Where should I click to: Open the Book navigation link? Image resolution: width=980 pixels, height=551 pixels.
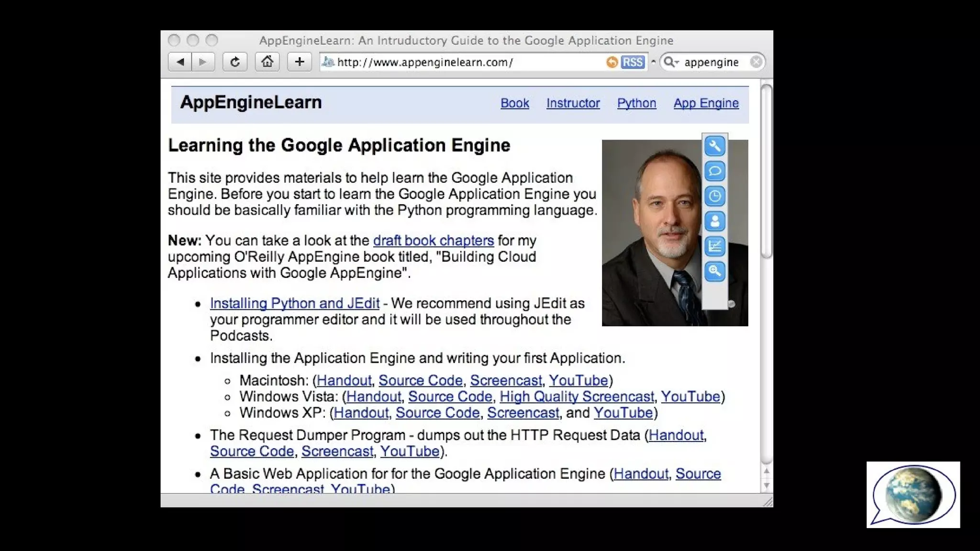[514, 103]
